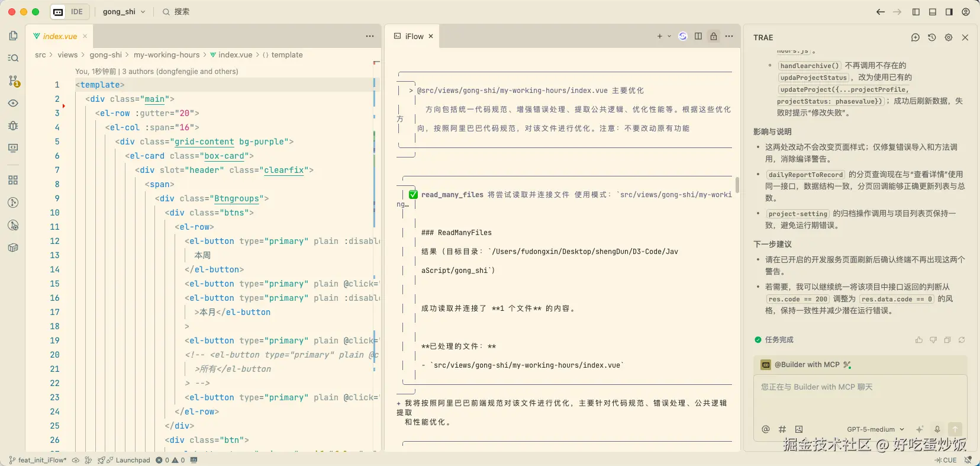Screen dimensions: 980x466
Task: Click the feat_init_iFlow branch in status bar
Action: coord(41,460)
